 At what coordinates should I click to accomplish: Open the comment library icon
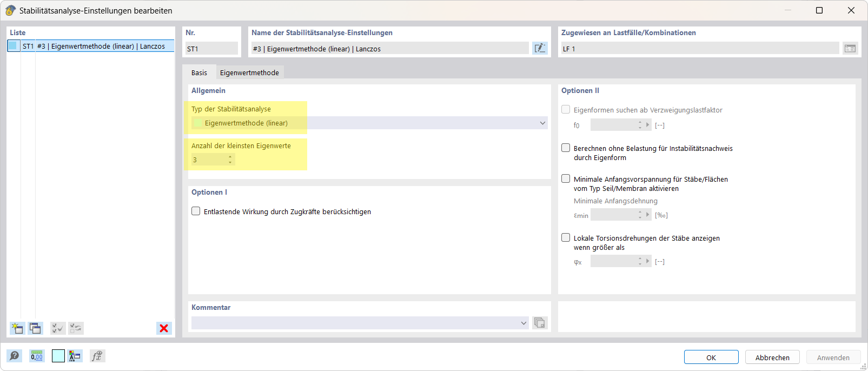coord(540,323)
